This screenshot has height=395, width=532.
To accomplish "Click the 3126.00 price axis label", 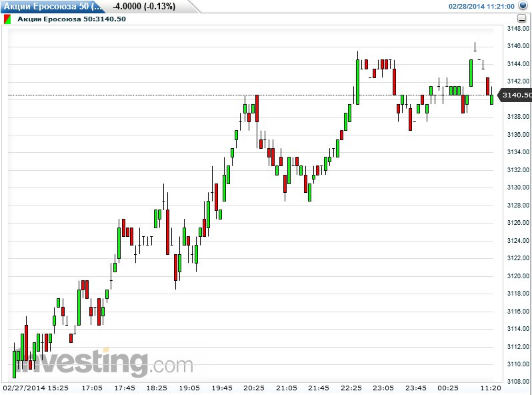I will [517, 223].
